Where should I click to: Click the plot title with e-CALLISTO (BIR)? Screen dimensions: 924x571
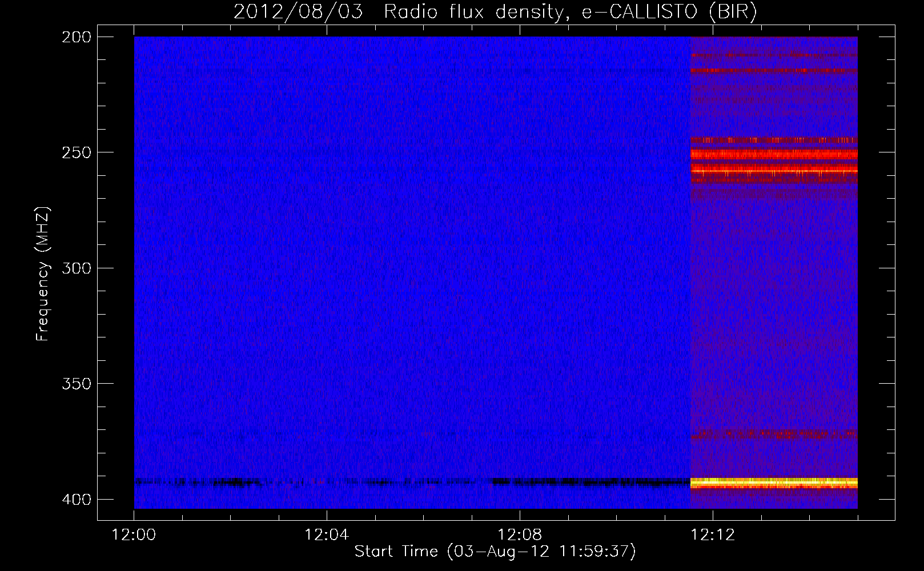(495, 11)
